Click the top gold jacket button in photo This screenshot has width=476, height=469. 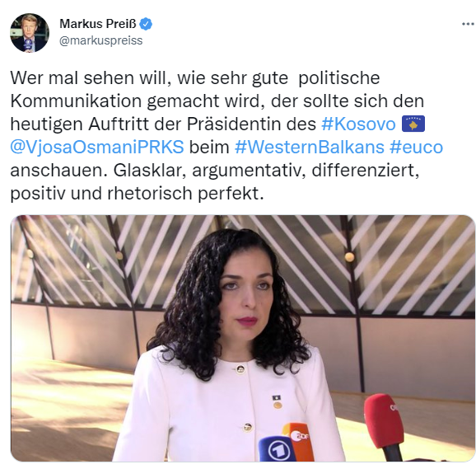pos(240,369)
